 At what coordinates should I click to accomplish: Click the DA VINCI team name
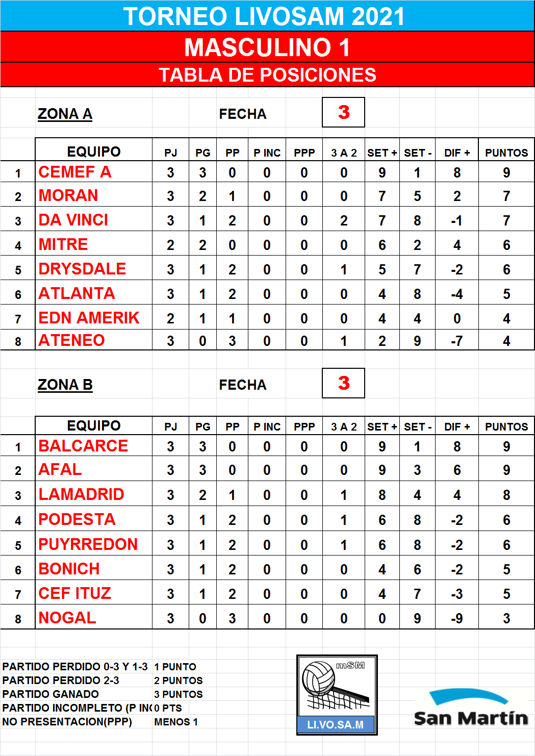(73, 220)
